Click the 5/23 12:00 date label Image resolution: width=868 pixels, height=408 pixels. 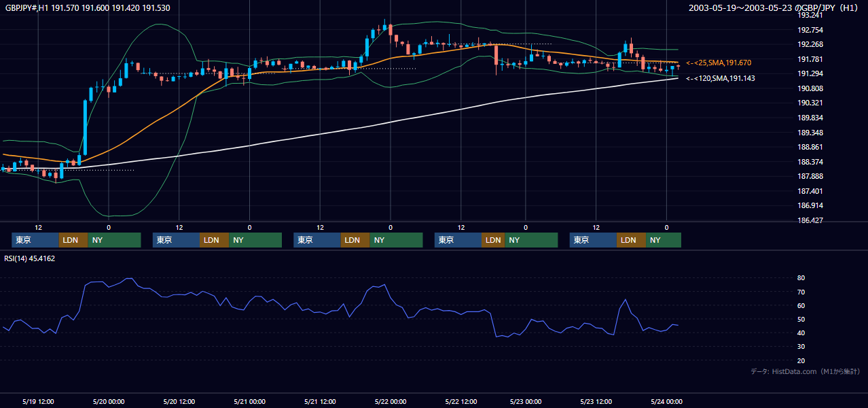coord(596,401)
